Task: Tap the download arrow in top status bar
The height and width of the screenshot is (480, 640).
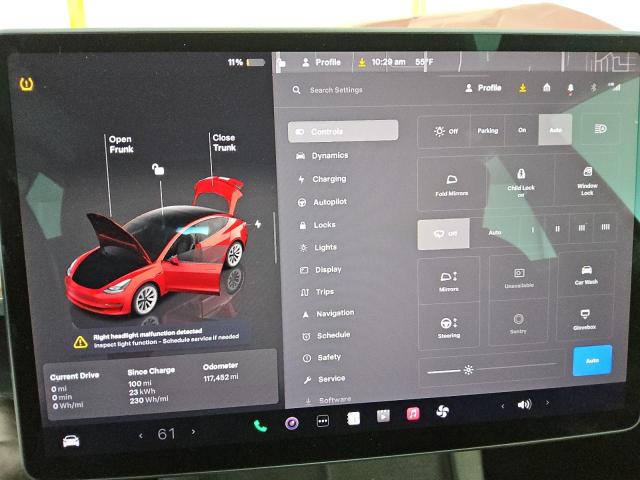Action: [362, 62]
